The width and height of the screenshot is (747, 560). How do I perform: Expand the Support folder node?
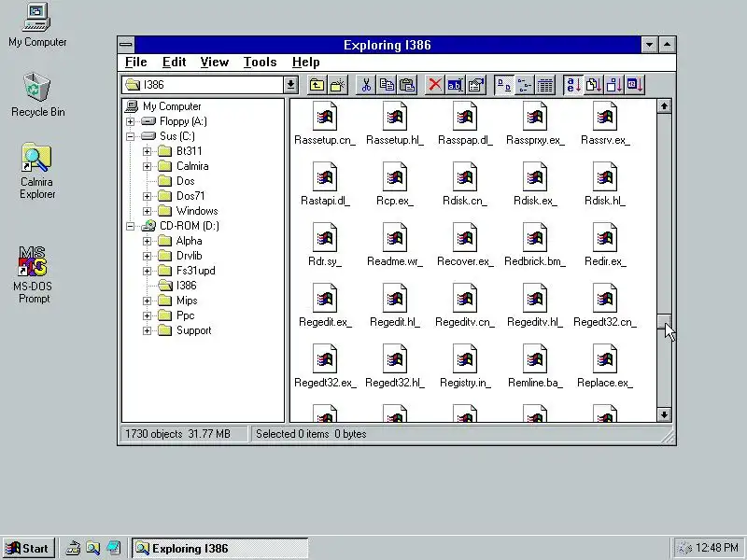(x=147, y=330)
